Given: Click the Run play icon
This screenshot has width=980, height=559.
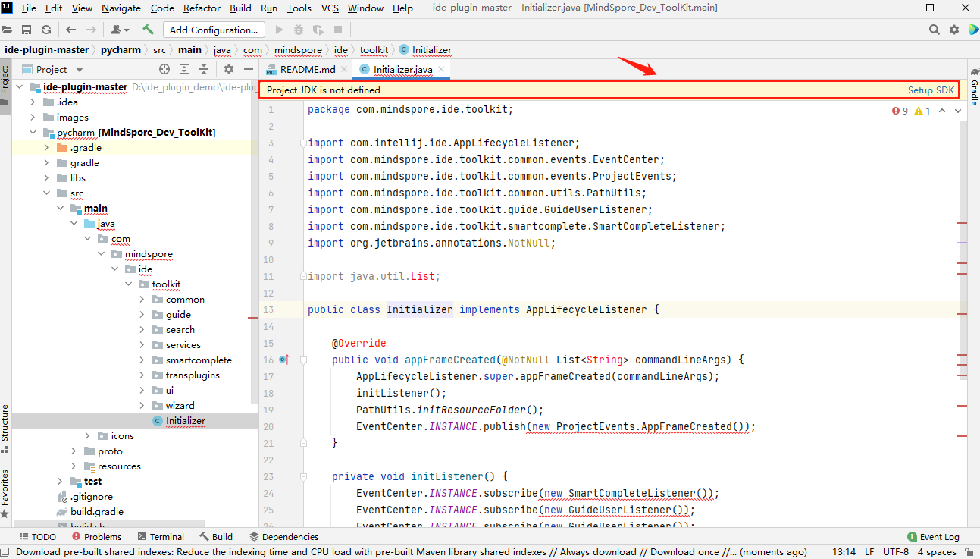Looking at the screenshot, I should pyautogui.click(x=279, y=30).
